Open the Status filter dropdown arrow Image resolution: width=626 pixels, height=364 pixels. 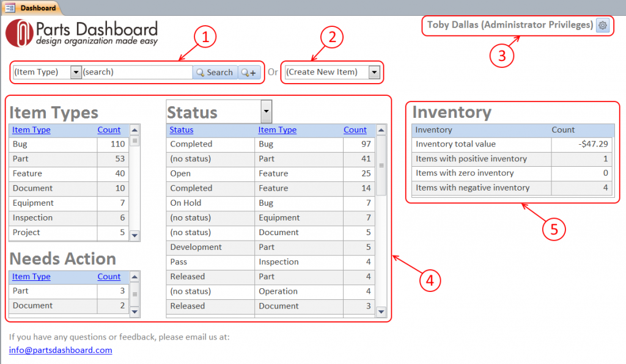tap(266, 112)
